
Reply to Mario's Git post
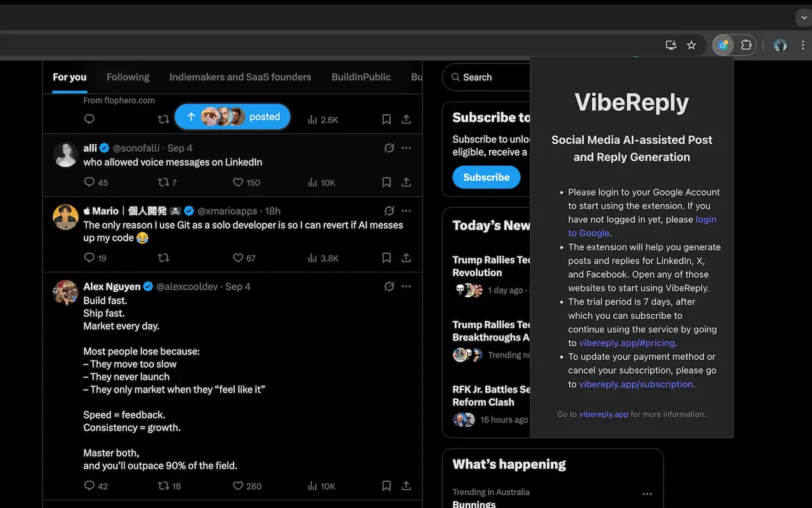click(x=95, y=258)
